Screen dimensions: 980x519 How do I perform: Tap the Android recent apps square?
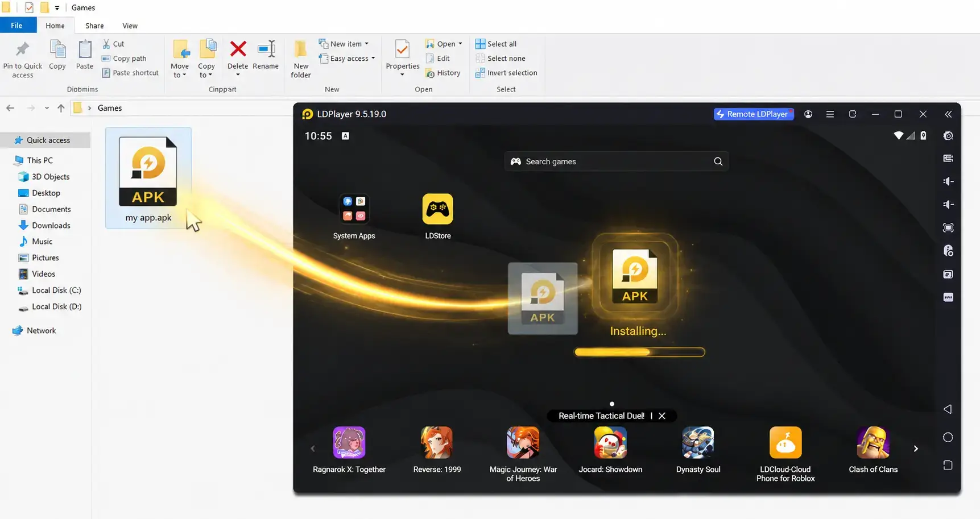coord(948,465)
